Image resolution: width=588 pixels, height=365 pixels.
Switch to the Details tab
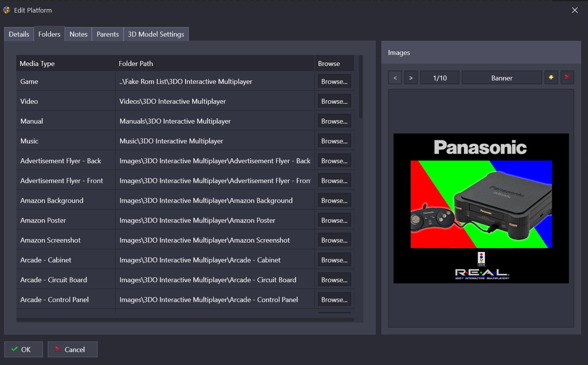(19, 34)
